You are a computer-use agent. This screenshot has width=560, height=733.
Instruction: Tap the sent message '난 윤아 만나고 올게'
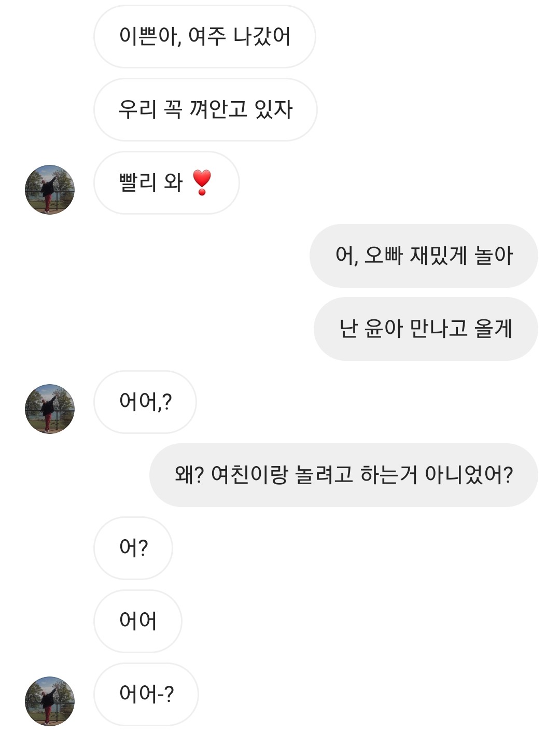coord(426,329)
